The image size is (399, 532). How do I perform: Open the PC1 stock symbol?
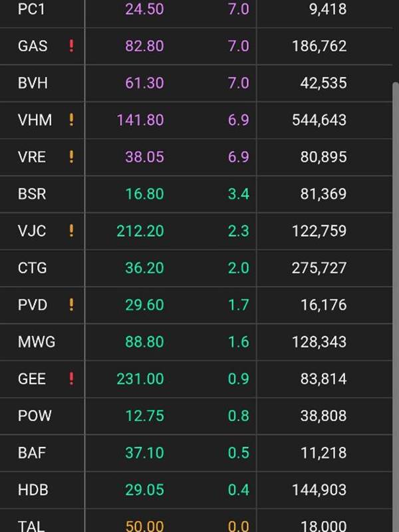(x=31, y=9)
